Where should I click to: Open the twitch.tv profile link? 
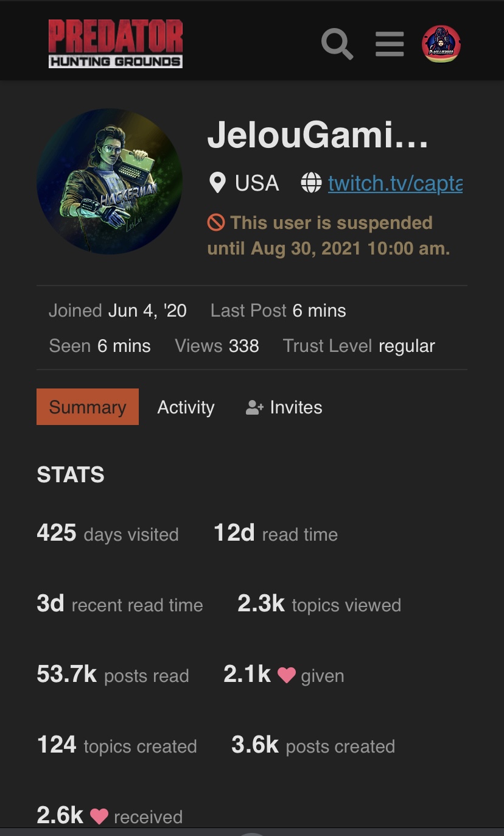[395, 183]
